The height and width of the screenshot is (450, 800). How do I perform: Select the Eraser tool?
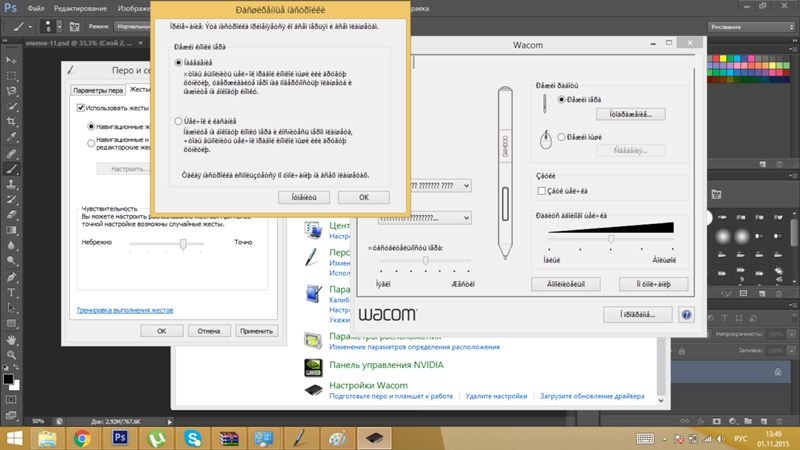click(11, 215)
